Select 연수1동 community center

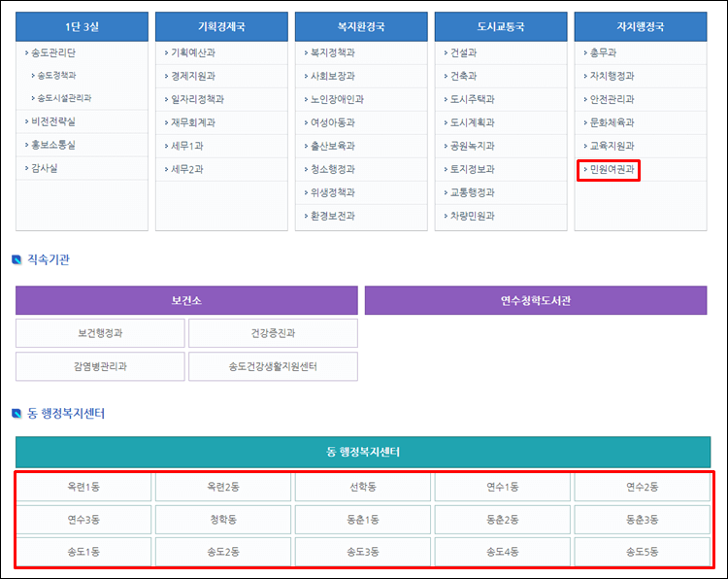[x=503, y=487]
